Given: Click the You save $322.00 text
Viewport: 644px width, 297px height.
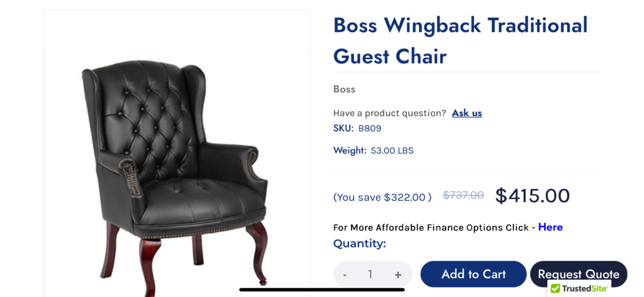Looking at the screenshot, I should (382, 197).
